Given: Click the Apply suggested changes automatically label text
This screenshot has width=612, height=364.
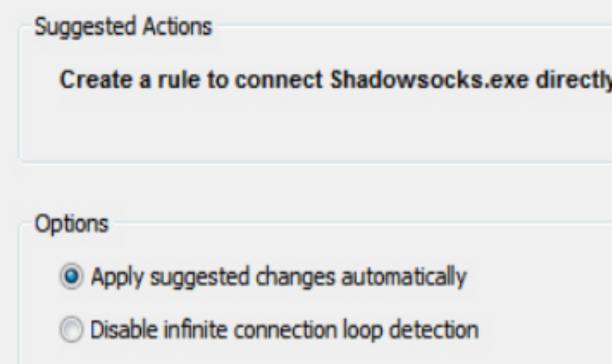Looking at the screenshot, I should point(278,277).
